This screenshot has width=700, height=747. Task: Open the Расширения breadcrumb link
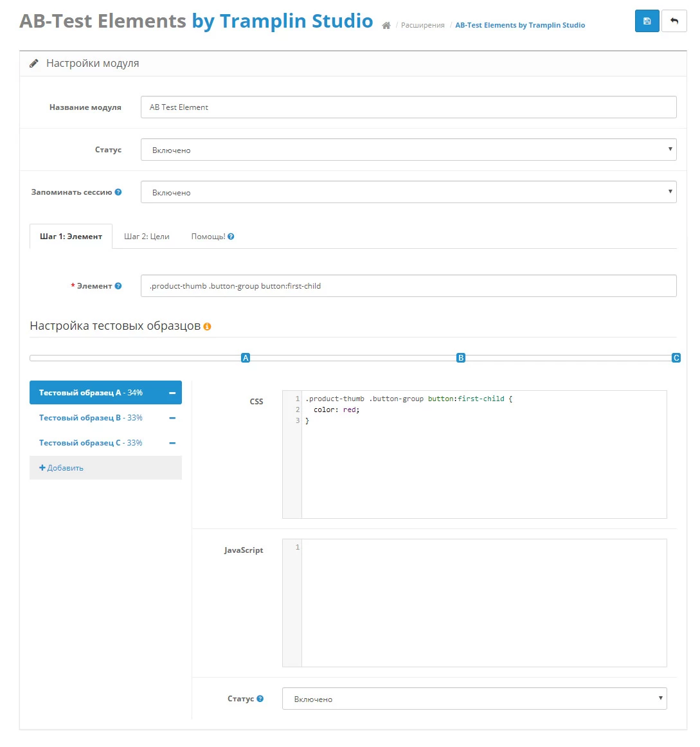[x=423, y=25]
